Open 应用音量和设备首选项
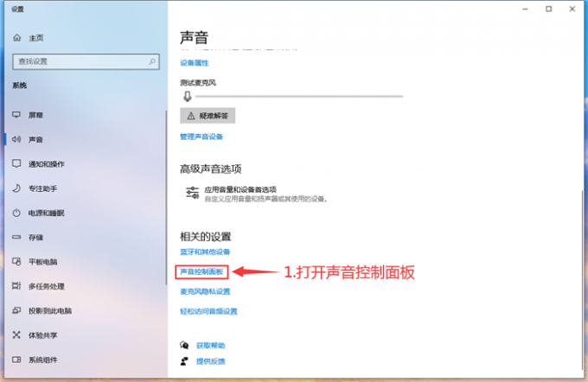Screen dimensions: 588x382 coord(258,194)
